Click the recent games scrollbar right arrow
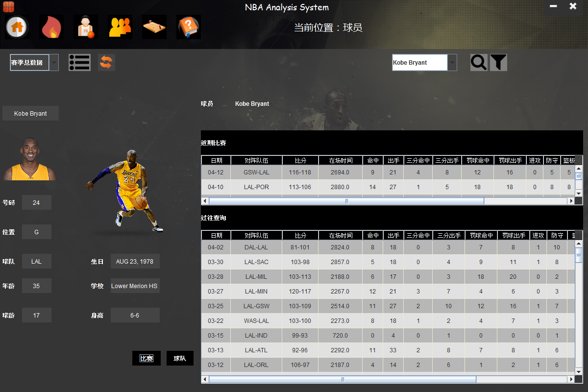Image resolution: width=588 pixels, height=392 pixels. pos(571,201)
